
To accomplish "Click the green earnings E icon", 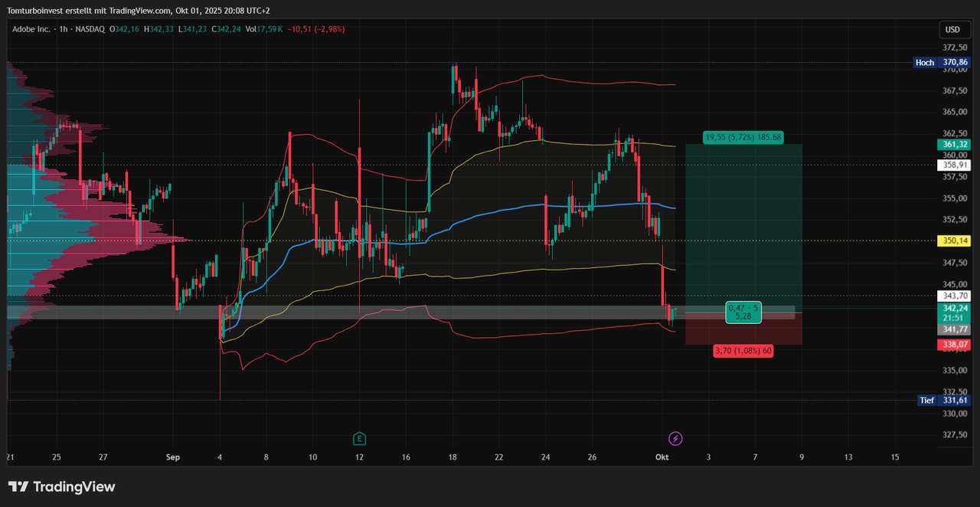I will point(359,439).
